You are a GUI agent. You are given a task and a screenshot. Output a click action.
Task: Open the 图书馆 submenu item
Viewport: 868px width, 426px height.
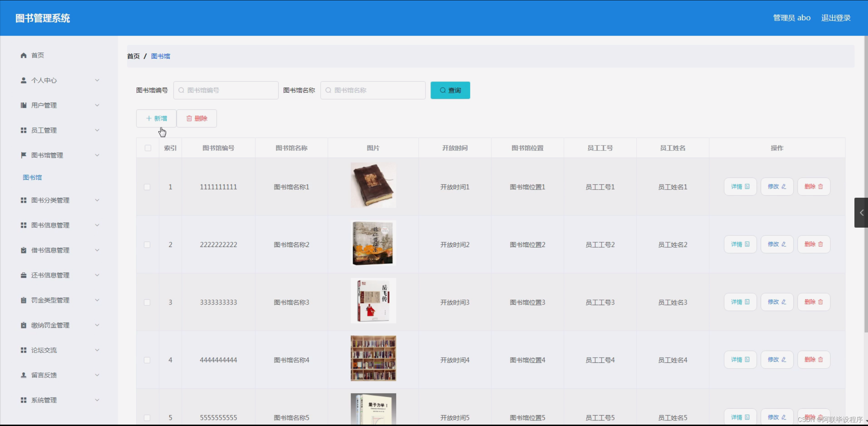click(32, 177)
